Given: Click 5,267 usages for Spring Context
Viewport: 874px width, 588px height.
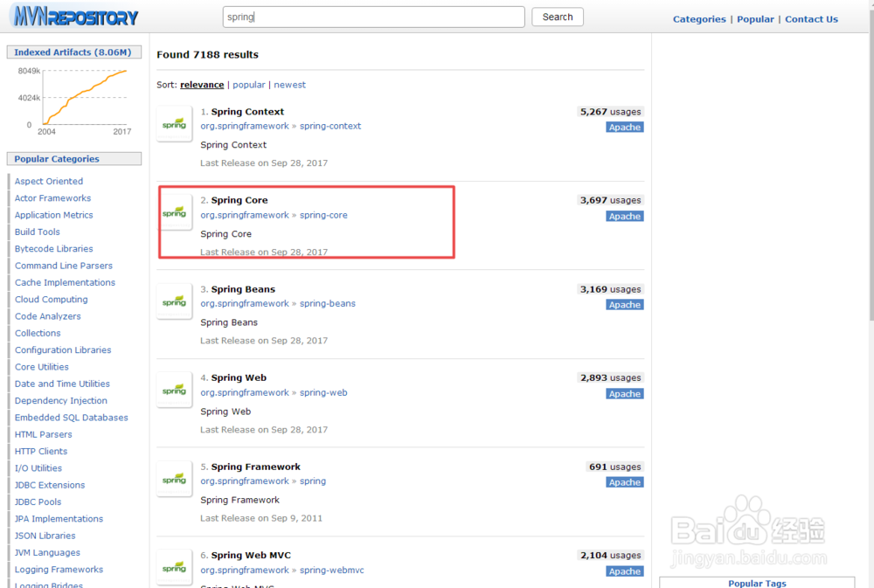Looking at the screenshot, I should point(610,112).
